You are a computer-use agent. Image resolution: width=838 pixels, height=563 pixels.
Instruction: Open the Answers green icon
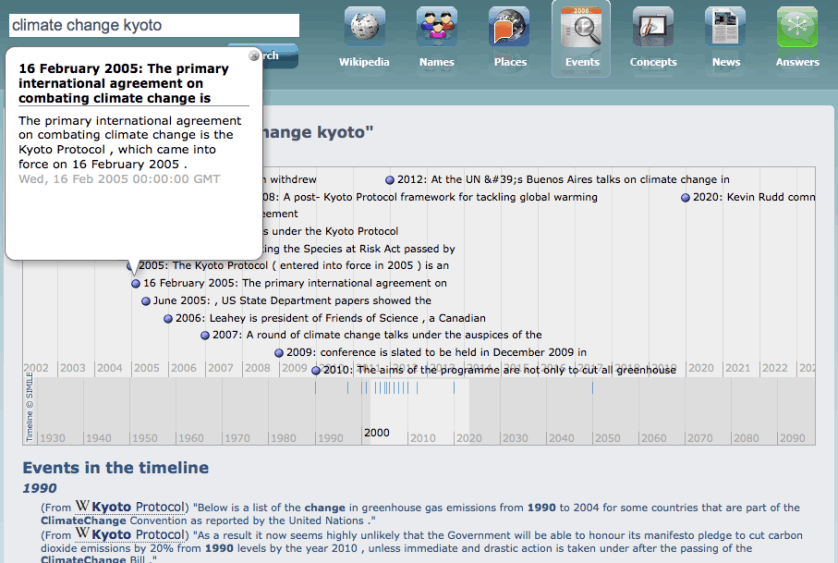click(x=797, y=28)
